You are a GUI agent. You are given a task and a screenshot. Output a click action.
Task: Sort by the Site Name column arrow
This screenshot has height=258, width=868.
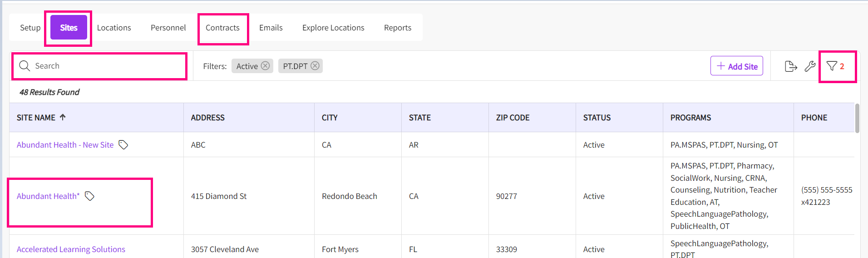coord(63,117)
